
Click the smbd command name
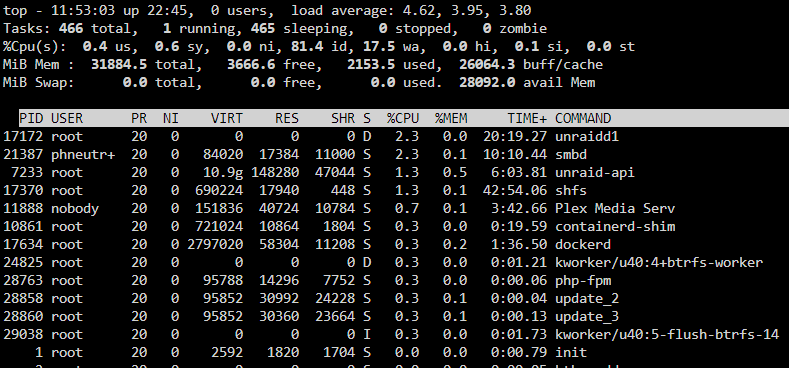point(571,155)
